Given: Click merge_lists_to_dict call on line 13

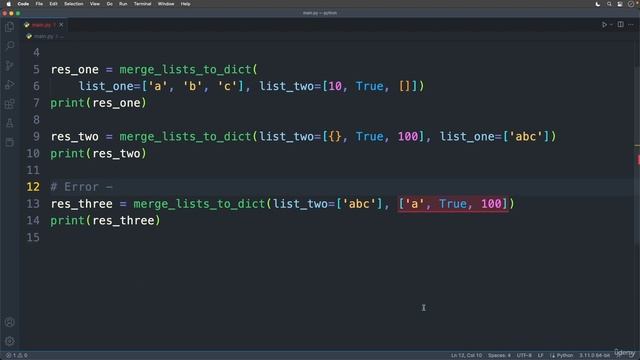Looking at the screenshot, I should 199,204.
